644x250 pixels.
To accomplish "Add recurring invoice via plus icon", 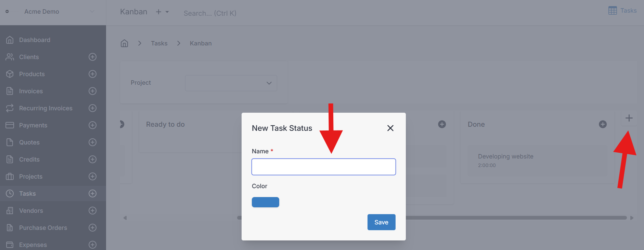I will 92,108.
